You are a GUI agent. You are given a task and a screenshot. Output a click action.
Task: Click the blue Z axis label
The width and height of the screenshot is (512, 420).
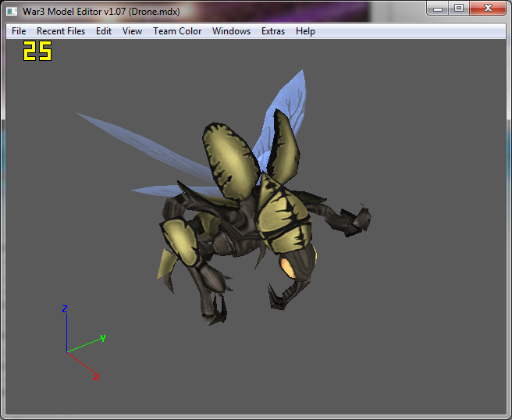tap(65, 308)
